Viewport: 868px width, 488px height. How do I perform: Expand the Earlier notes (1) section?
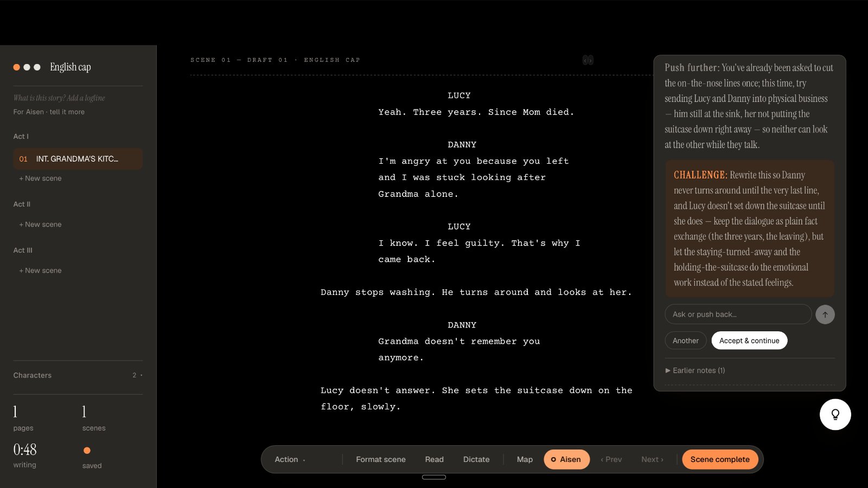tap(695, 370)
